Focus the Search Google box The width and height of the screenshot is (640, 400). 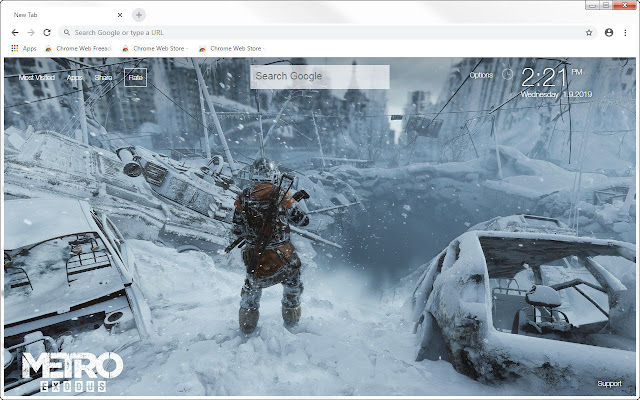click(320, 77)
